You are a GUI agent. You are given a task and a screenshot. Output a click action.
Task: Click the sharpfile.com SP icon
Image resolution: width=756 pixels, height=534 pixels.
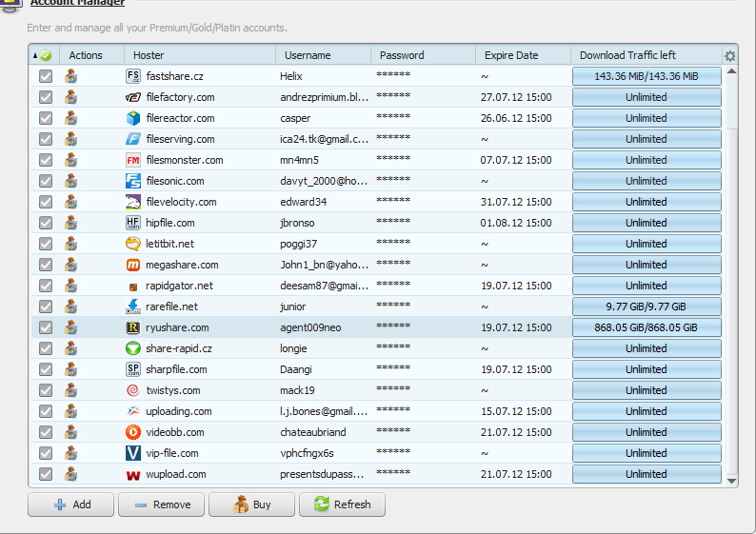pos(133,369)
